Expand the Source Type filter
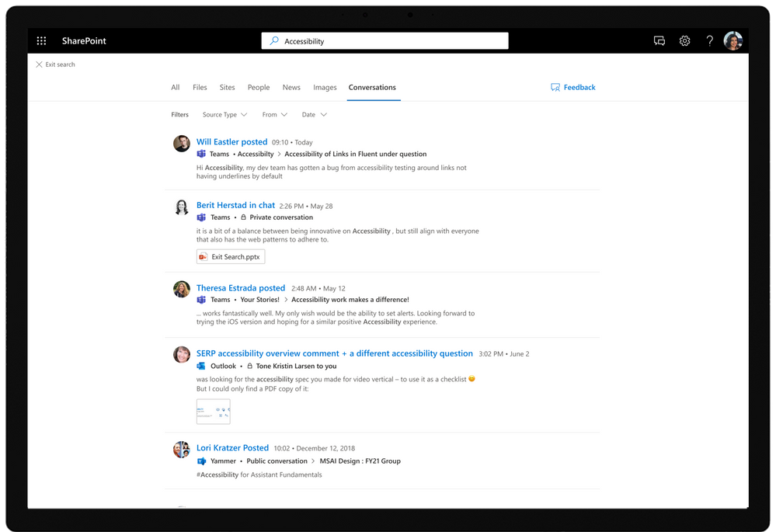This screenshot has height=532, width=776. click(x=224, y=115)
